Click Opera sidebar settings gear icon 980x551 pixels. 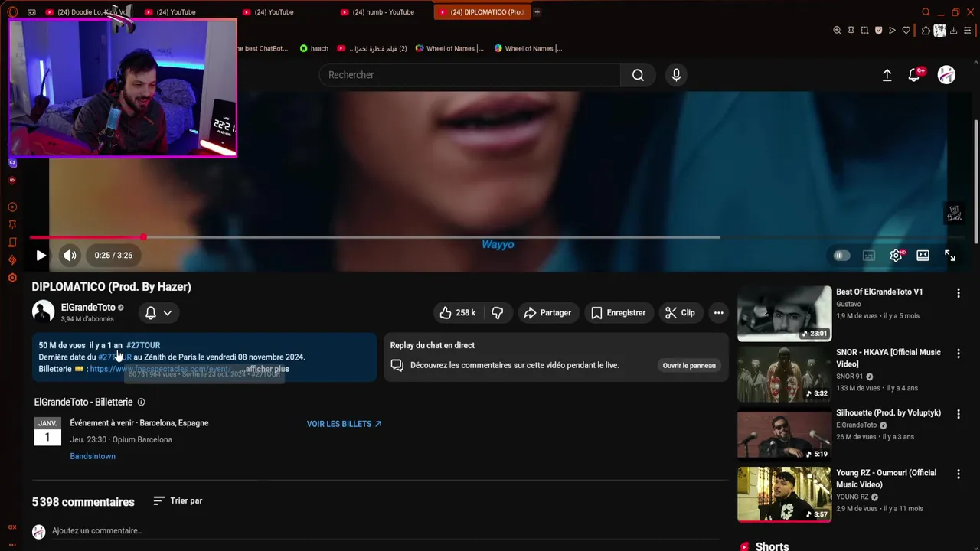(12, 278)
